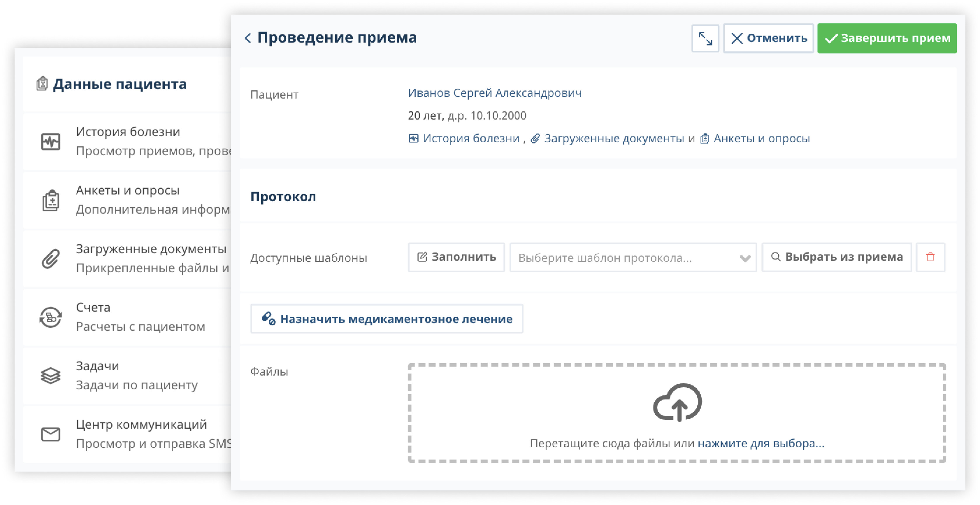
Task: Click the small paperclip before Загруженные документы link
Action: click(535, 138)
